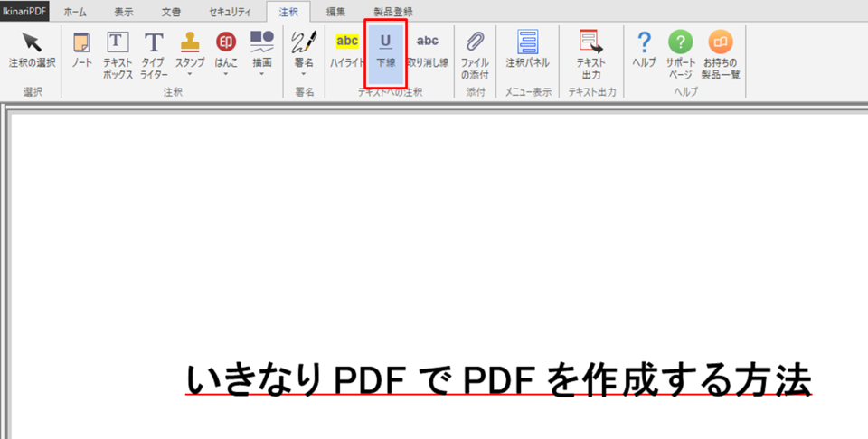Expand the スタンプ dropdown arrow
Viewport: 868px width, 439px height.
[x=190, y=74]
